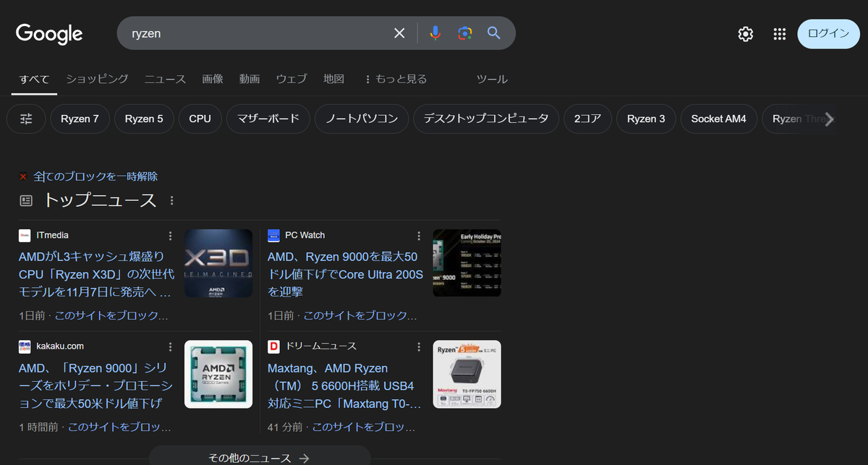Click the ドリームニュース source name
The image size is (868, 465).
[321, 346]
